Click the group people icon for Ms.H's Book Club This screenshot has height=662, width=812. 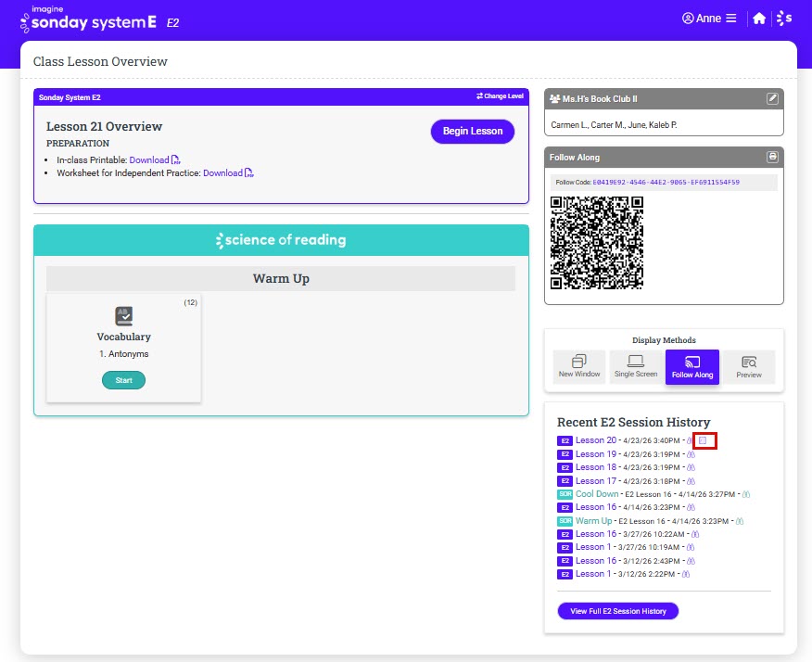[554, 98]
